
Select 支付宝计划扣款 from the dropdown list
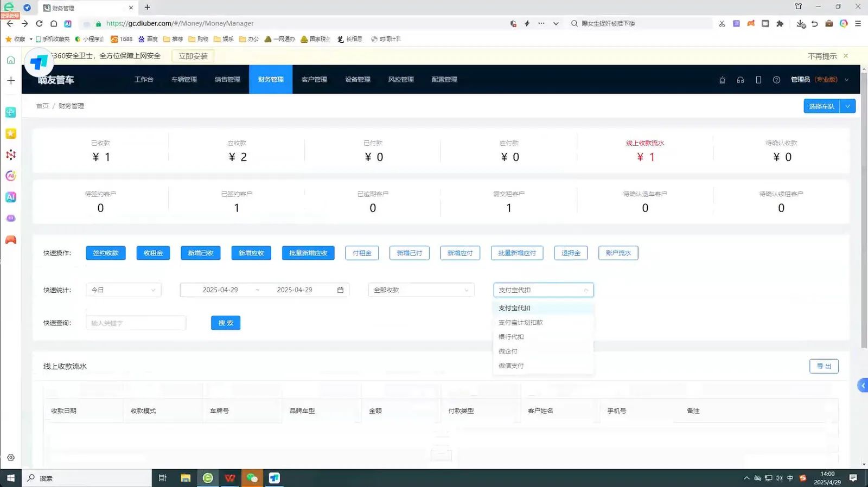tap(544, 322)
